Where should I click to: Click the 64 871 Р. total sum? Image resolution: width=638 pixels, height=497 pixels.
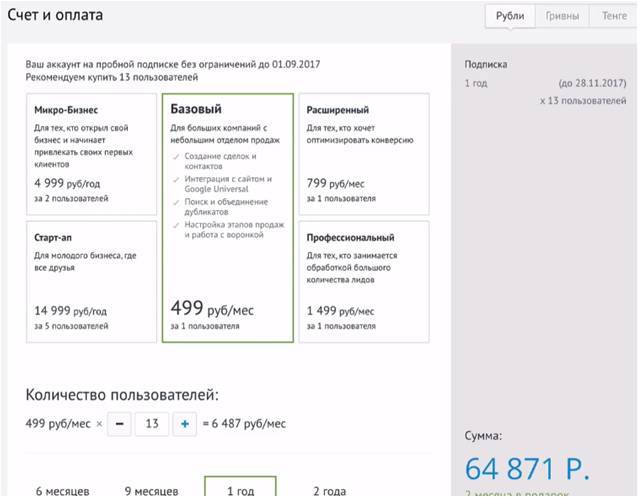pos(527,467)
